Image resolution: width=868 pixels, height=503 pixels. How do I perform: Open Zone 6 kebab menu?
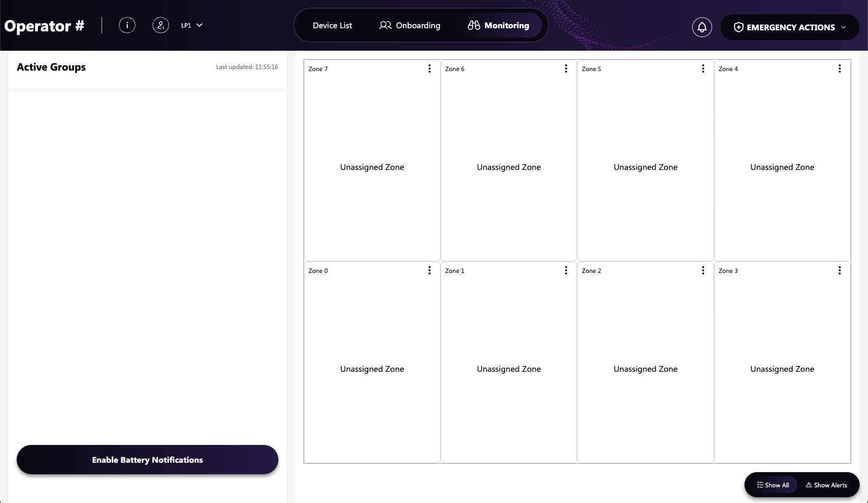click(566, 68)
